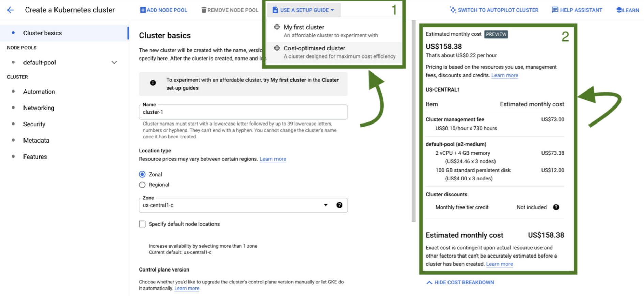The height and width of the screenshot is (296, 644).
Task: Click Remove Node Pool button
Action: tap(230, 10)
